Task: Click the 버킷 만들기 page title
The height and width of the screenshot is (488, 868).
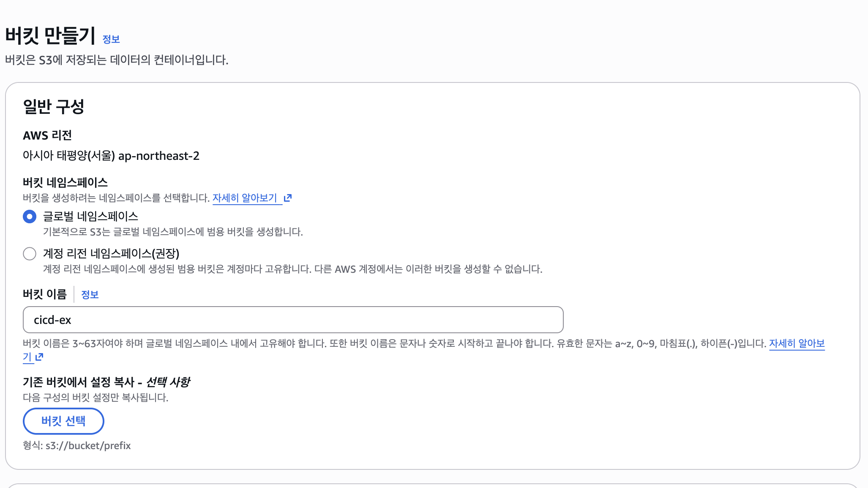Action: coord(50,36)
